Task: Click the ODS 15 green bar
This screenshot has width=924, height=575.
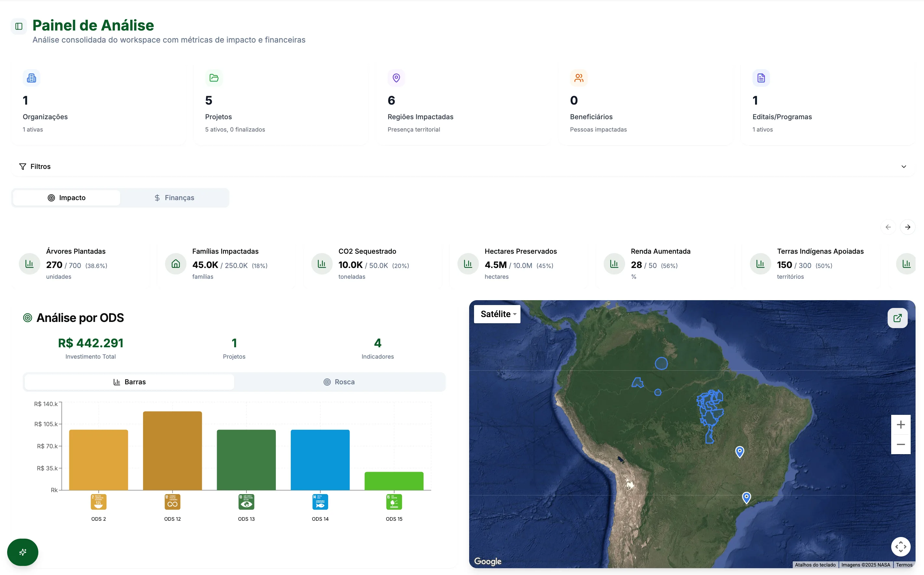Action: pyautogui.click(x=394, y=481)
